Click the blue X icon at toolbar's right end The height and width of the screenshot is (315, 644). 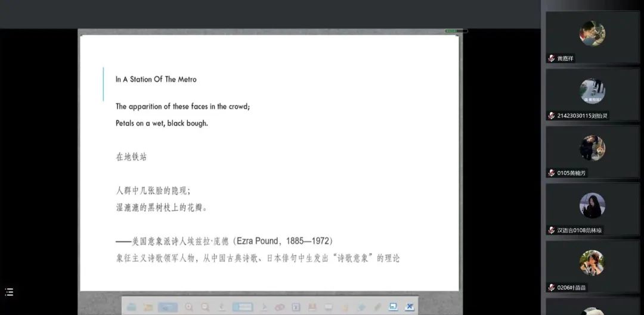(x=409, y=307)
